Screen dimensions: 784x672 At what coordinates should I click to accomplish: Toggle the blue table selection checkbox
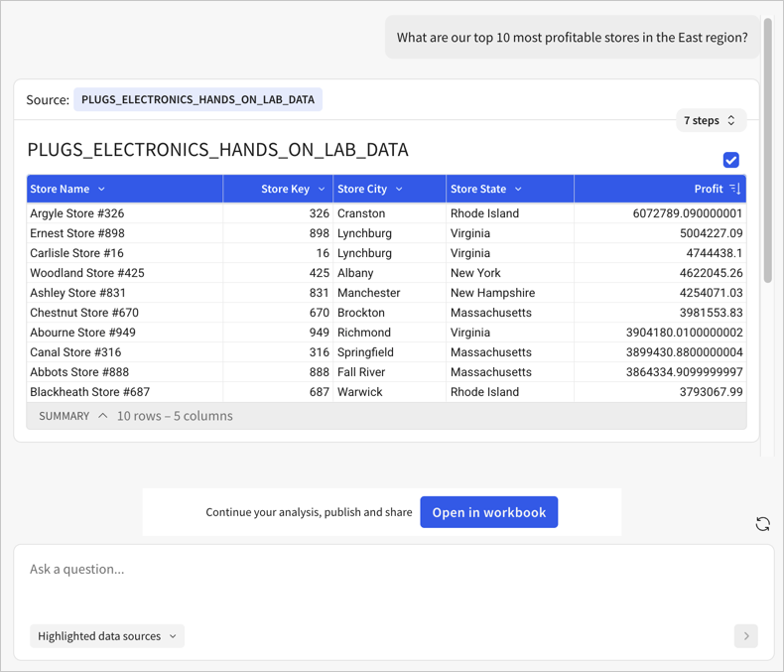click(731, 160)
